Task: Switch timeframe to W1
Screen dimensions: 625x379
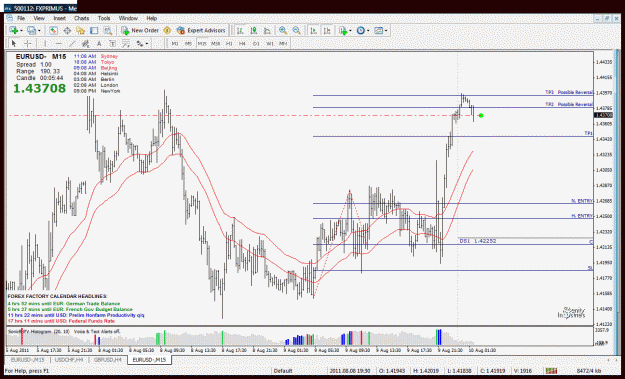Action: 270,43
